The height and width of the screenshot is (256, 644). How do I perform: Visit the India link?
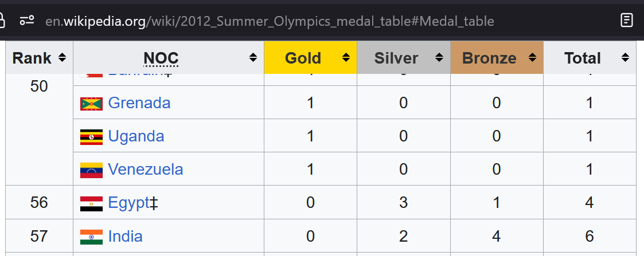point(125,237)
